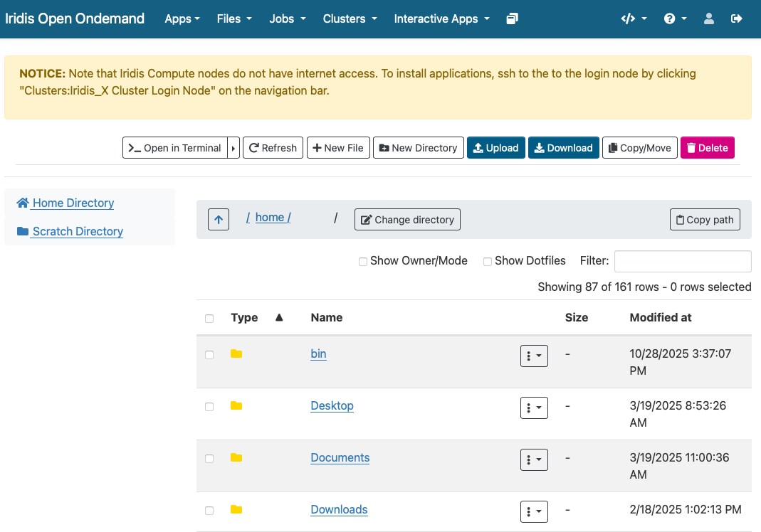
Task: Open the Downloads folder link
Action: [x=338, y=509]
